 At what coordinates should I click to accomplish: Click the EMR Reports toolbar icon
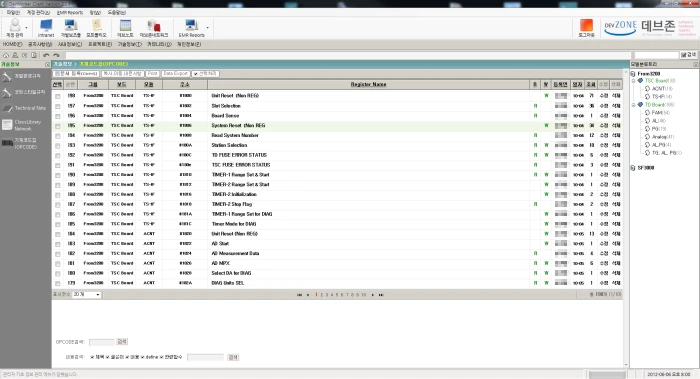(x=192, y=28)
